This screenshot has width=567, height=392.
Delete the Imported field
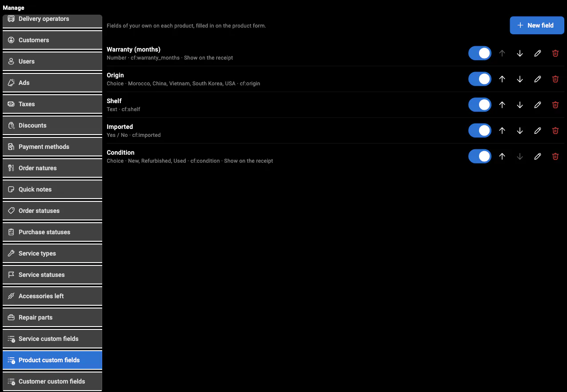coord(555,131)
